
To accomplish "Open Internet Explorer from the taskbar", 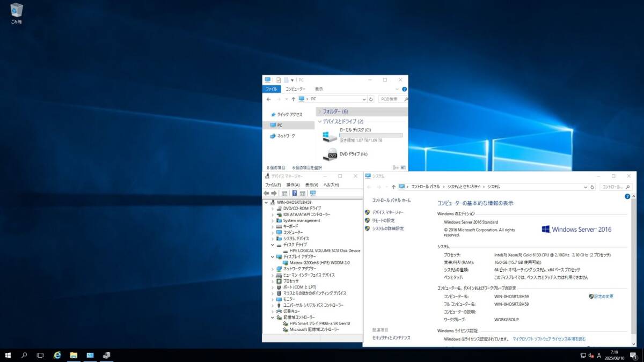I will pos(57,355).
